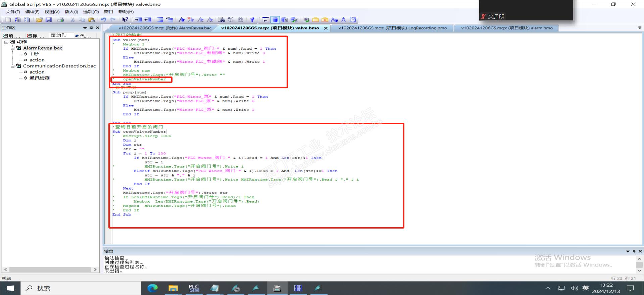
Task: Open Microsoft Edge from the taskbar
Action: click(x=152, y=288)
